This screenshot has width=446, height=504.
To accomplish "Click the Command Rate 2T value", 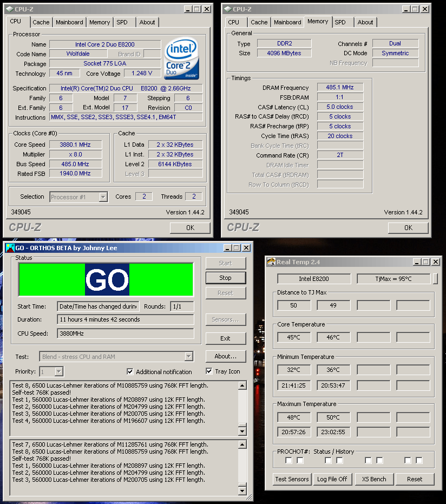I will pos(340,155).
